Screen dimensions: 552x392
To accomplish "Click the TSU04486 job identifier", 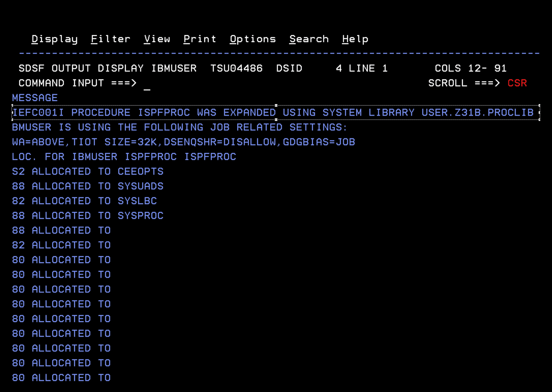I will pyautogui.click(x=237, y=68).
